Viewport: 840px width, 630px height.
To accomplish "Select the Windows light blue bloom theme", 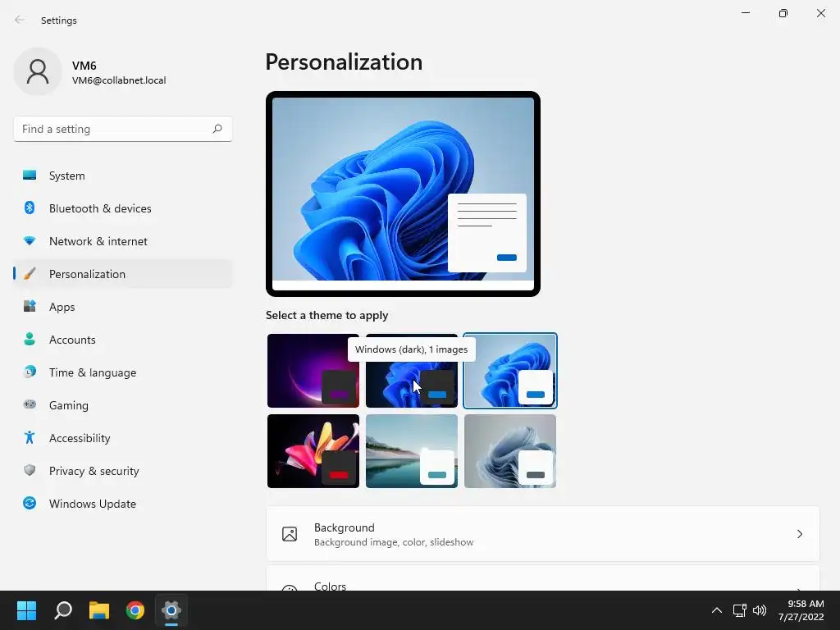I will click(510, 371).
